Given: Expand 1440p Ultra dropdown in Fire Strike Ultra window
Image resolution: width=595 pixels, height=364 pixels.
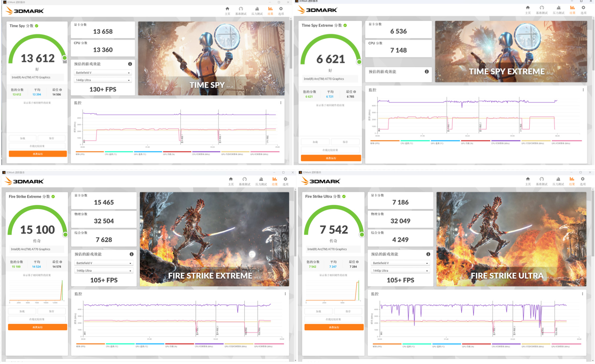Looking at the screenshot, I should point(400,271).
